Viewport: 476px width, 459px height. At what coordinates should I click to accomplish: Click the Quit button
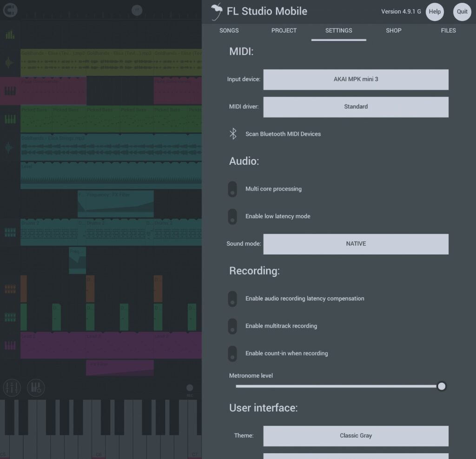(462, 12)
